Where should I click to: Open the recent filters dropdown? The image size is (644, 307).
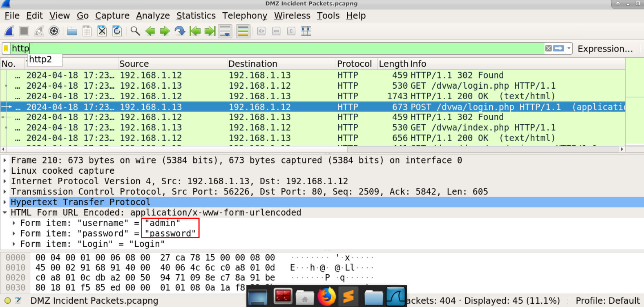pos(569,48)
